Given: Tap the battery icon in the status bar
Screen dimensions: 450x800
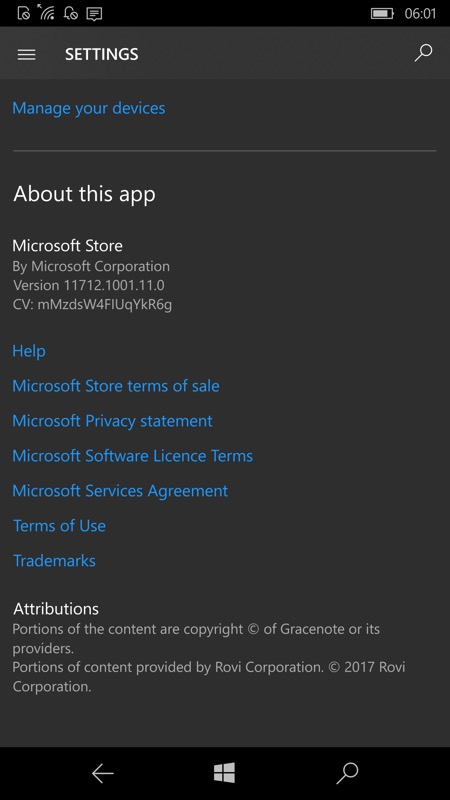Looking at the screenshot, I should 382,13.
